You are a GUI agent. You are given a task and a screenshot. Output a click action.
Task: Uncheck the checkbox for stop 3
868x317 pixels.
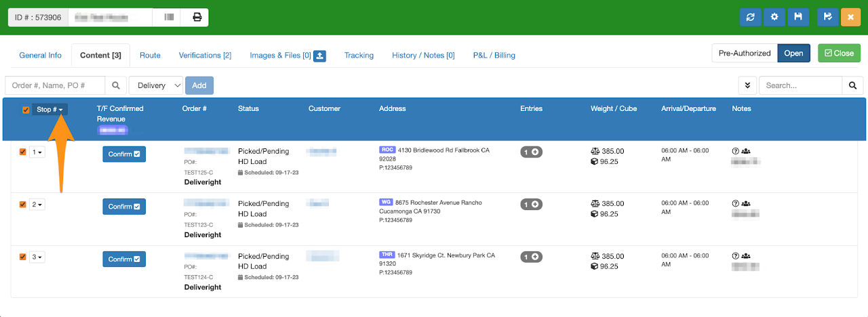click(22, 257)
